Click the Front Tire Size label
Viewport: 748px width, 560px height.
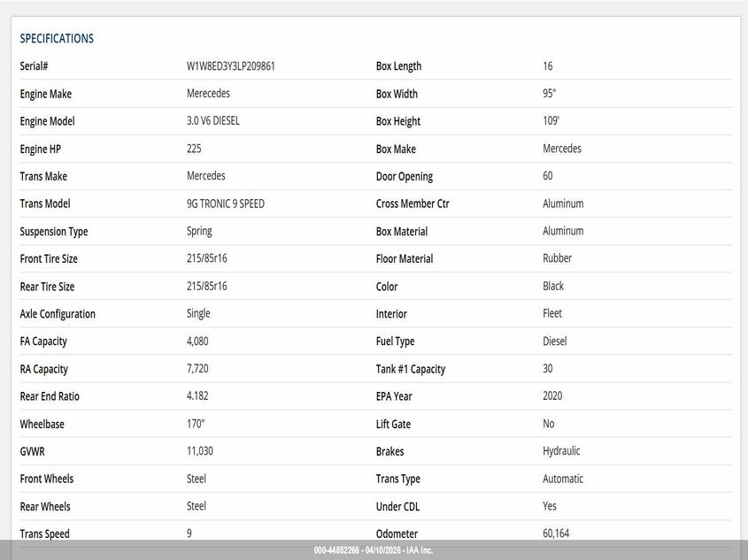click(49, 259)
